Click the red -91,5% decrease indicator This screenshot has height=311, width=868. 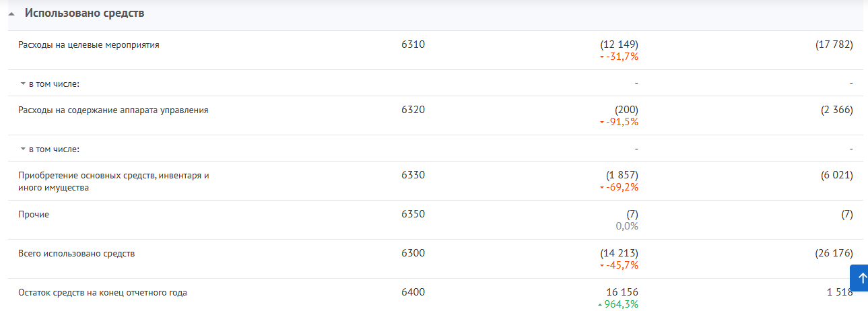[x=620, y=123]
